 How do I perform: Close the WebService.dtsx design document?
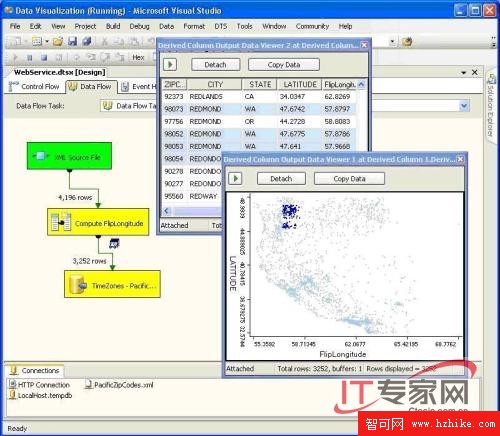[x=475, y=72]
